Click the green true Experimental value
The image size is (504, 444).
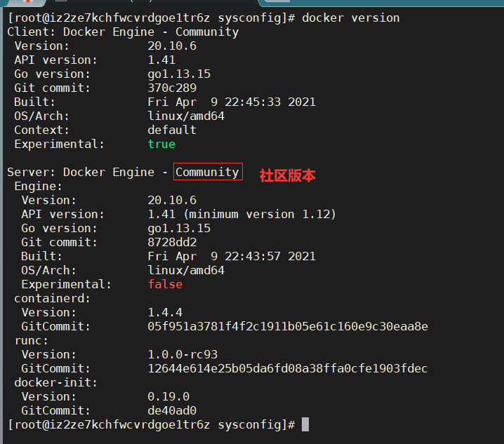161,144
